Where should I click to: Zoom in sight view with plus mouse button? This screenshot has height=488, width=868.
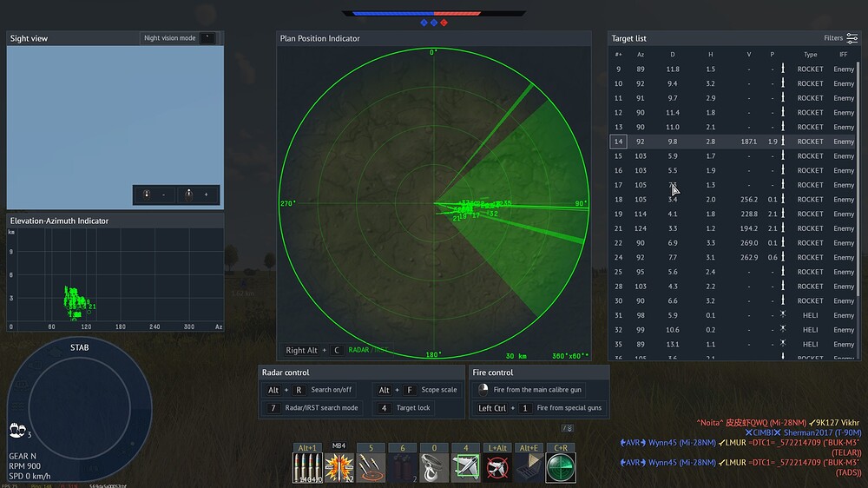(197, 195)
